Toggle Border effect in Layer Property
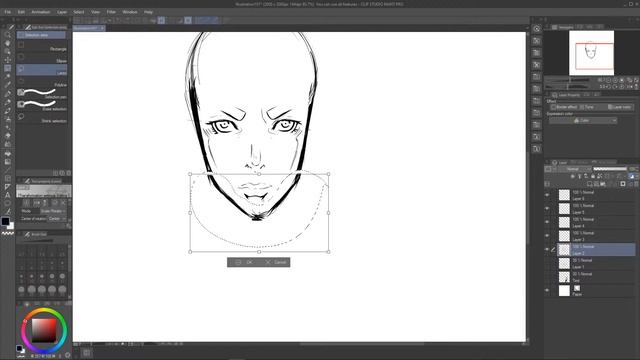640x360 pixels. (563, 107)
